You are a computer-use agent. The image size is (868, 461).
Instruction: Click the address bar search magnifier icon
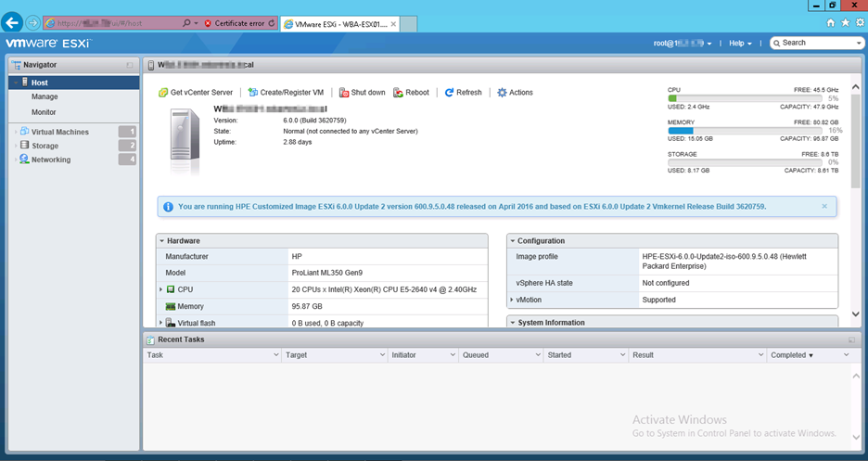186,23
